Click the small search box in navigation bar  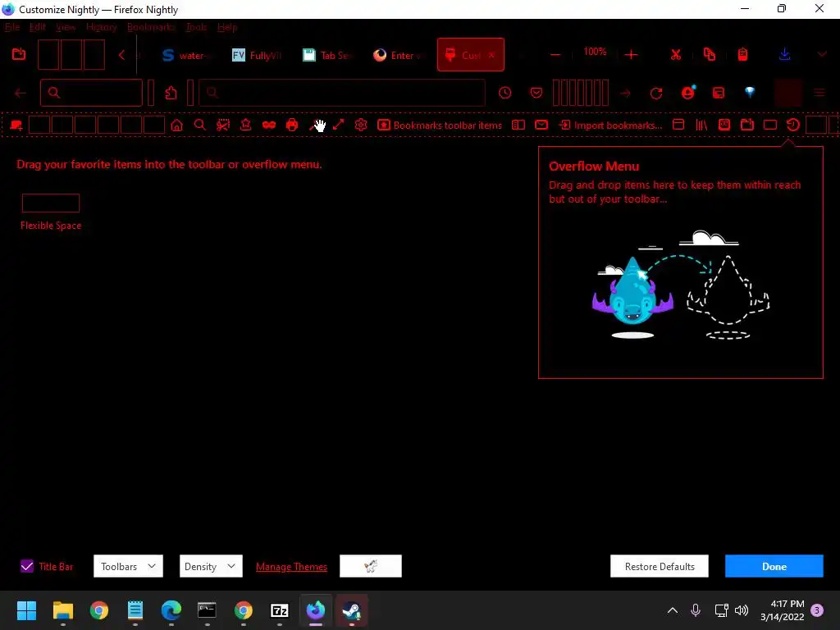coord(91,94)
